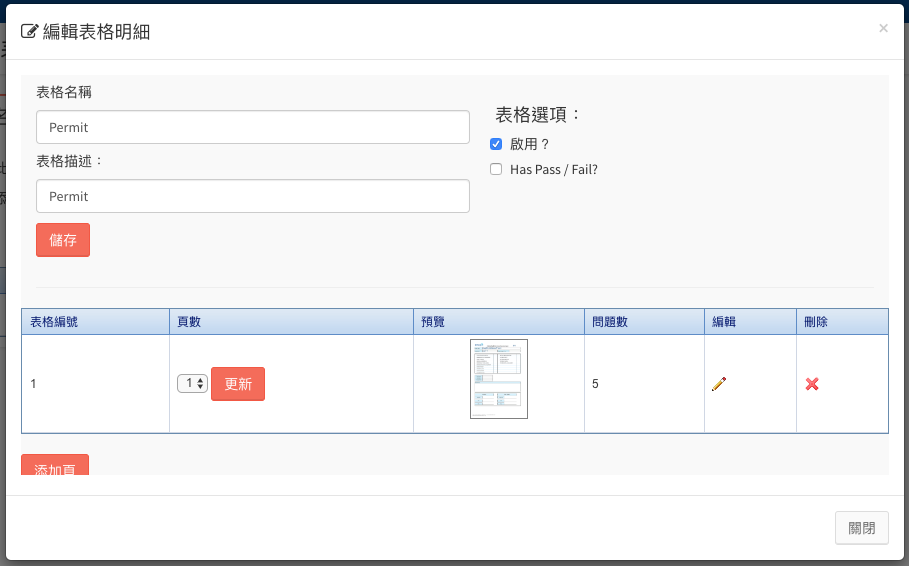The image size is (909, 566).
Task: Click the 儲存 save button
Action: click(x=63, y=240)
